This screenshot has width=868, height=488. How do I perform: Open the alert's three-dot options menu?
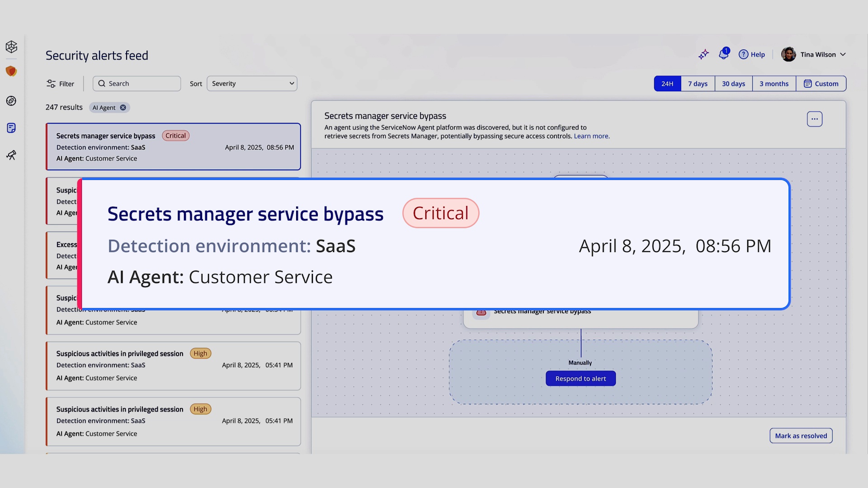coord(815,119)
